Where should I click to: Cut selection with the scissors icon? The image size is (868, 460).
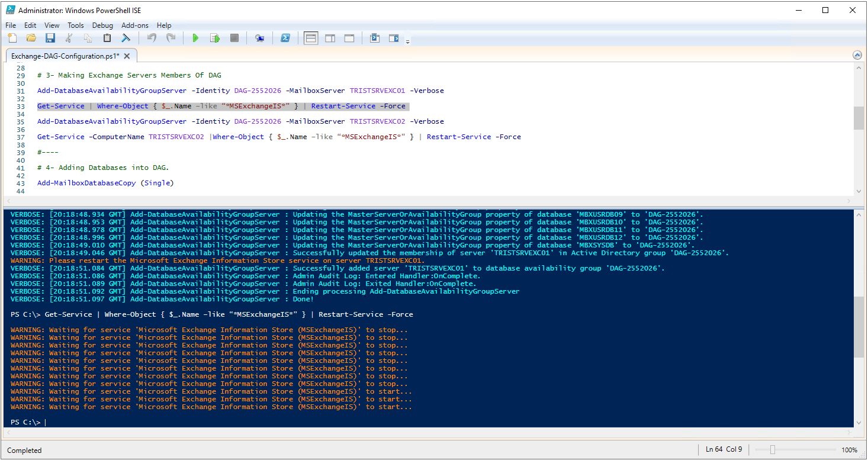pyautogui.click(x=69, y=38)
